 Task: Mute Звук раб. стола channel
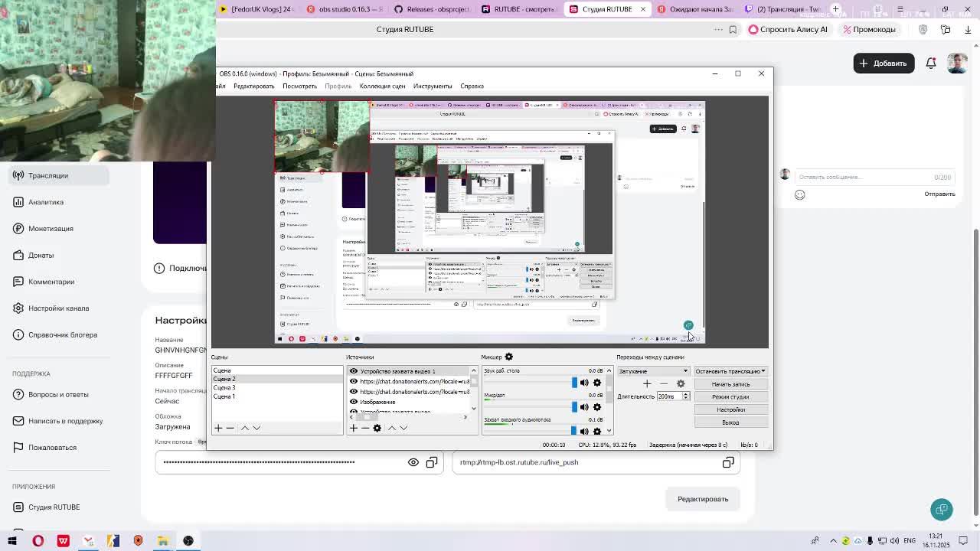[584, 383]
